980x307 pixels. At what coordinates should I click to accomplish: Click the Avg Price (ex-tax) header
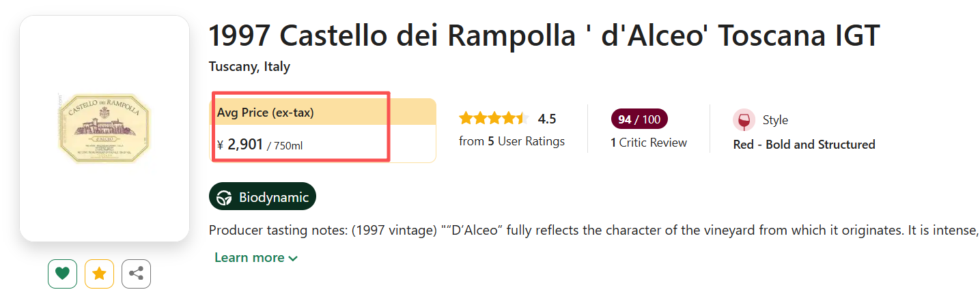[266, 113]
